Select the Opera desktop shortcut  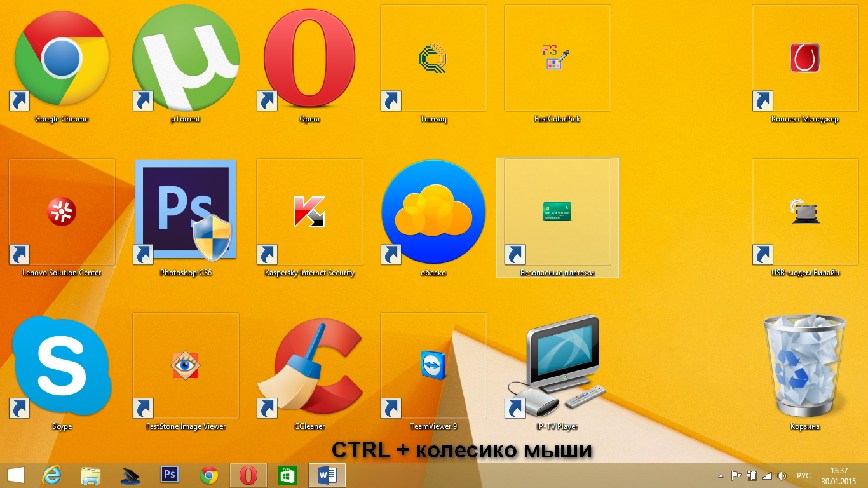click(309, 58)
